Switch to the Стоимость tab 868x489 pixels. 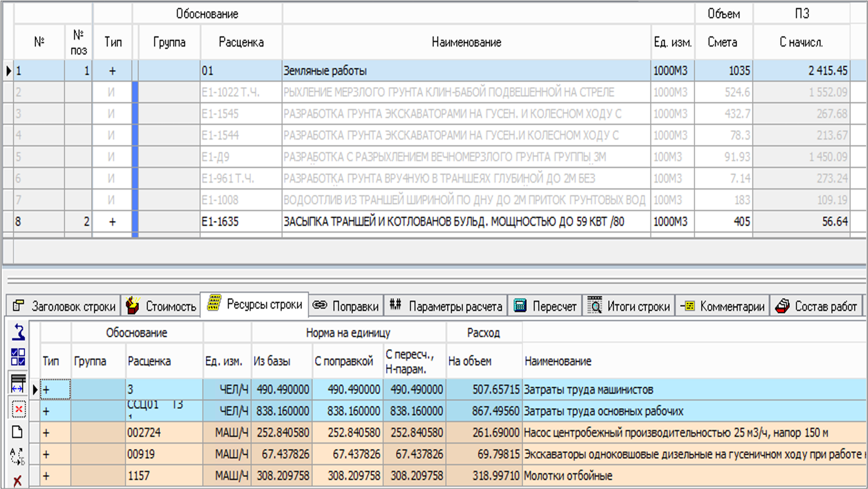161,306
